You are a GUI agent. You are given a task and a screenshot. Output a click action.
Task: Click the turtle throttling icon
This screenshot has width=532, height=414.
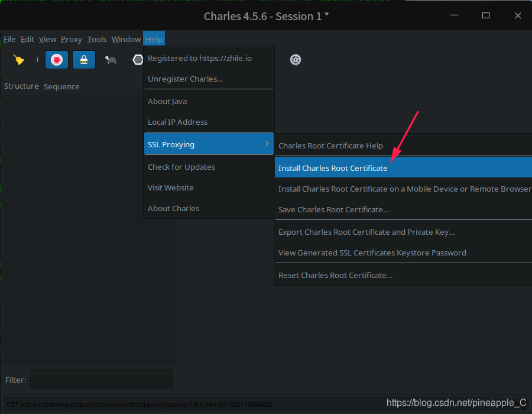point(111,60)
